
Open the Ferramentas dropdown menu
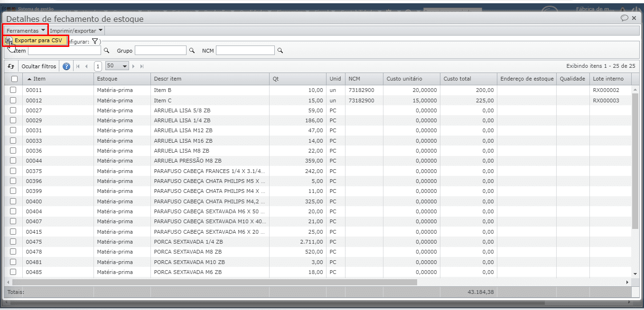pyautogui.click(x=26, y=30)
